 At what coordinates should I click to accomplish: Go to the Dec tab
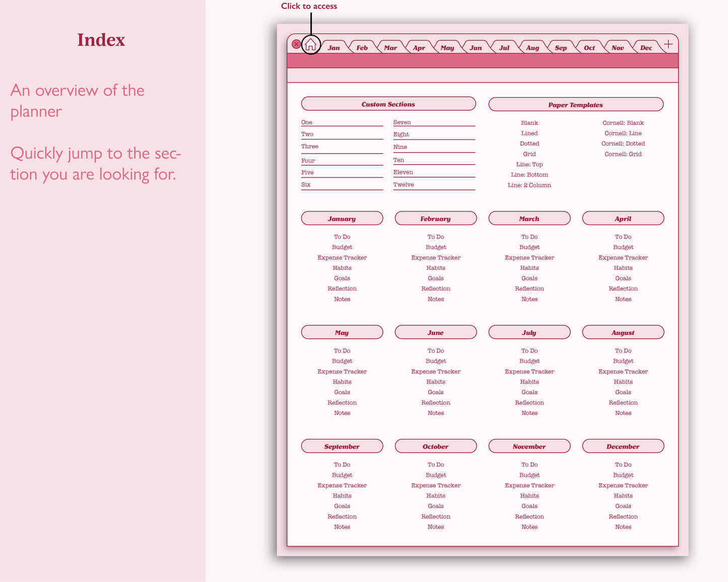[646, 48]
